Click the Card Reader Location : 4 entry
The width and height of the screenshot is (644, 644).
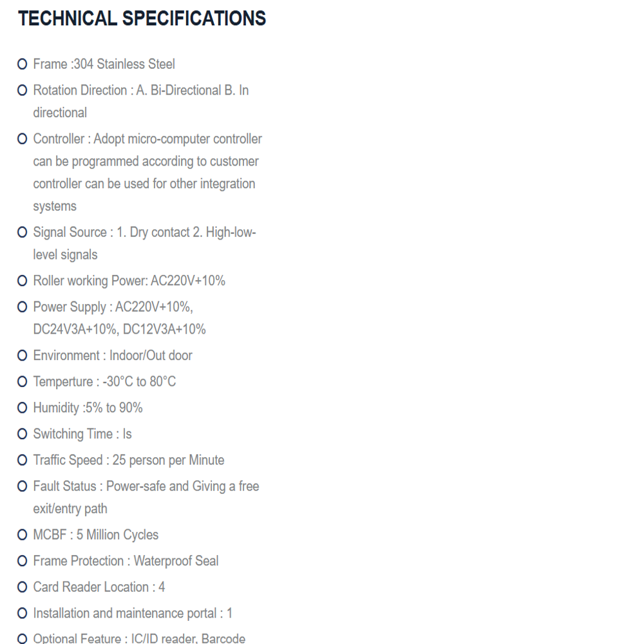[x=99, y=587]
